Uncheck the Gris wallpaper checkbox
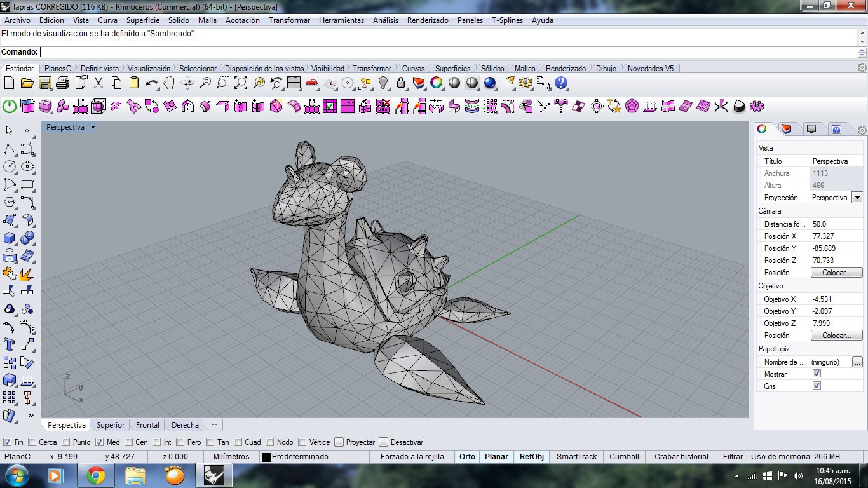Image resolution: width=868 pixels, height=488 pixels. pos(817,386)
